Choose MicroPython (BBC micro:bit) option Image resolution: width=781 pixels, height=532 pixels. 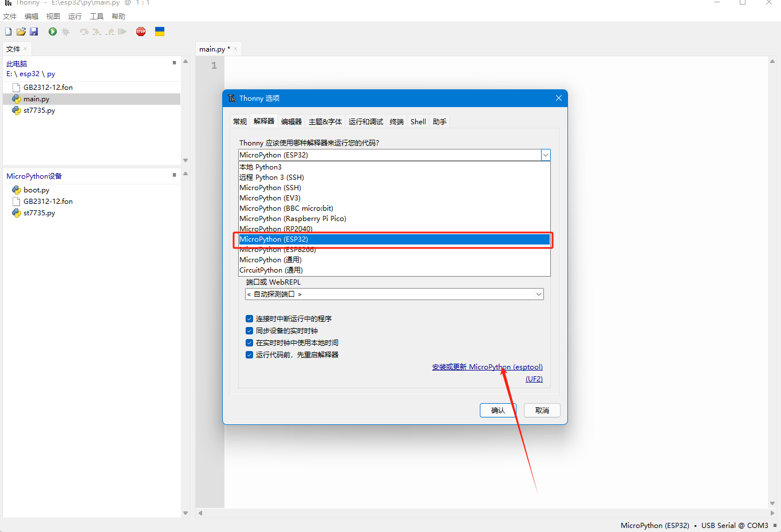(x=394, y=208)
